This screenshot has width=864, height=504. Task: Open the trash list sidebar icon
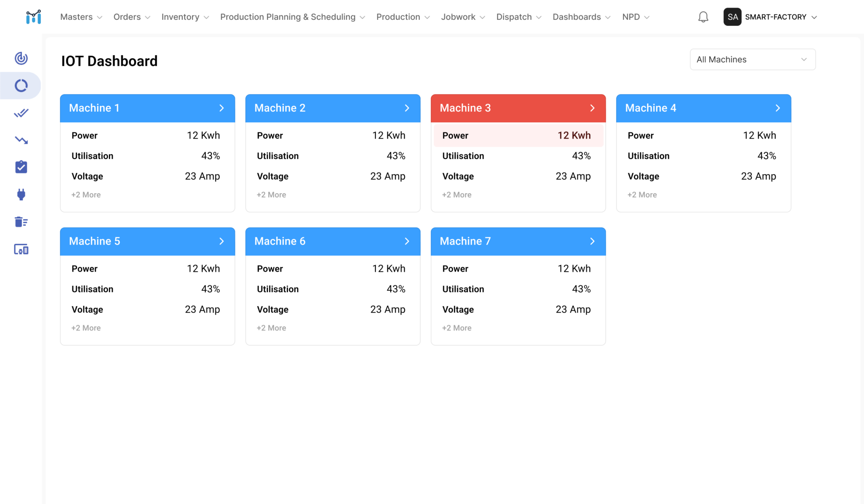(21, 222)
